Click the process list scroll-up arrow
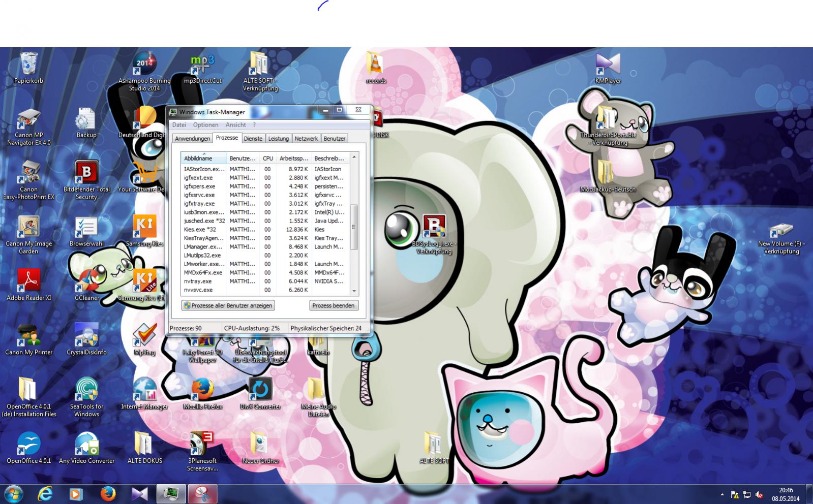813x504 pixels. pos(354,157)
